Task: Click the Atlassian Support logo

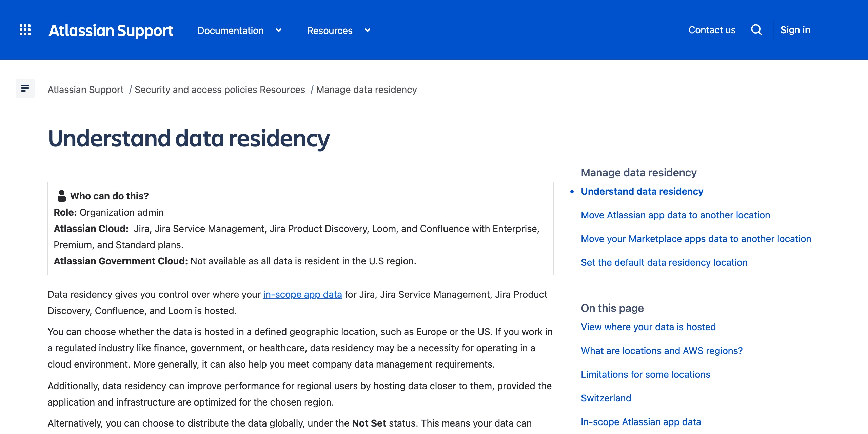Action: click(x=111, y=31)
